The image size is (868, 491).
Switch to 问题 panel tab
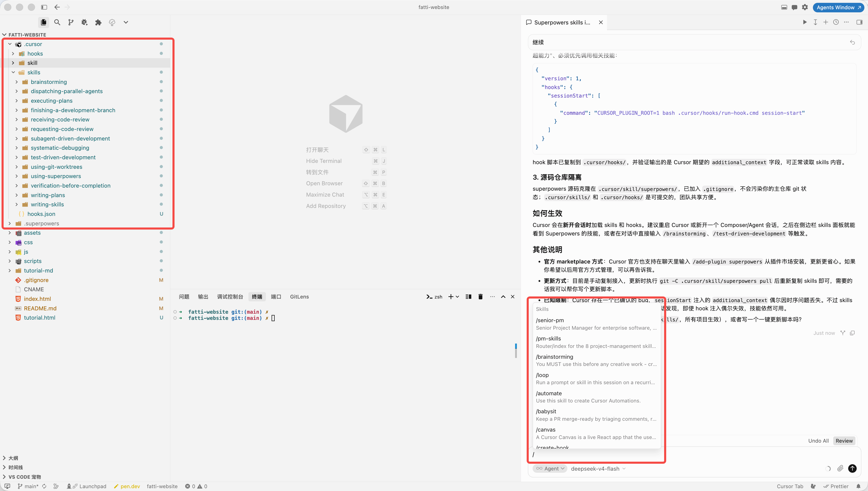coord(184,296)
